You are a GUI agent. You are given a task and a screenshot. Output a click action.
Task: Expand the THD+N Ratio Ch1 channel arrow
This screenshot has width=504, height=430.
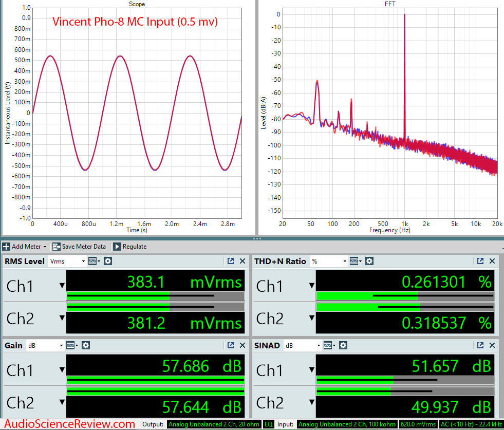[x=311, y=285]
